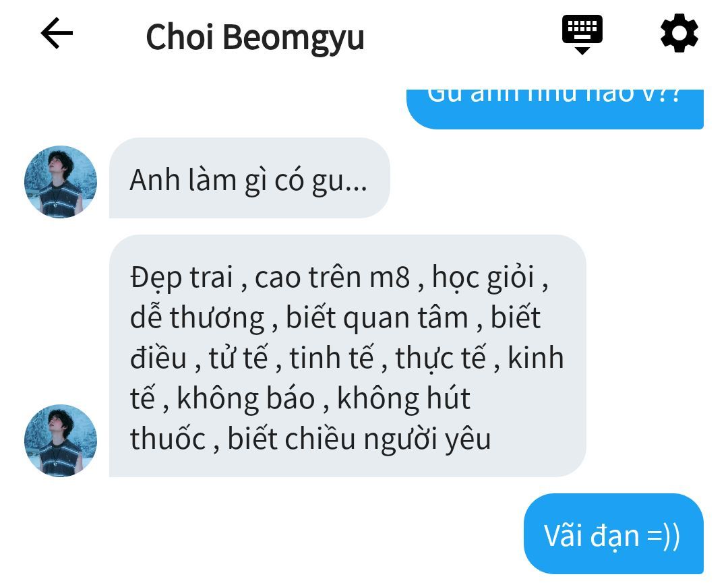Screen dimensions: 728x587
Task: Open the Choi Beomgyu chat title
Action: (x=255, y=38)
